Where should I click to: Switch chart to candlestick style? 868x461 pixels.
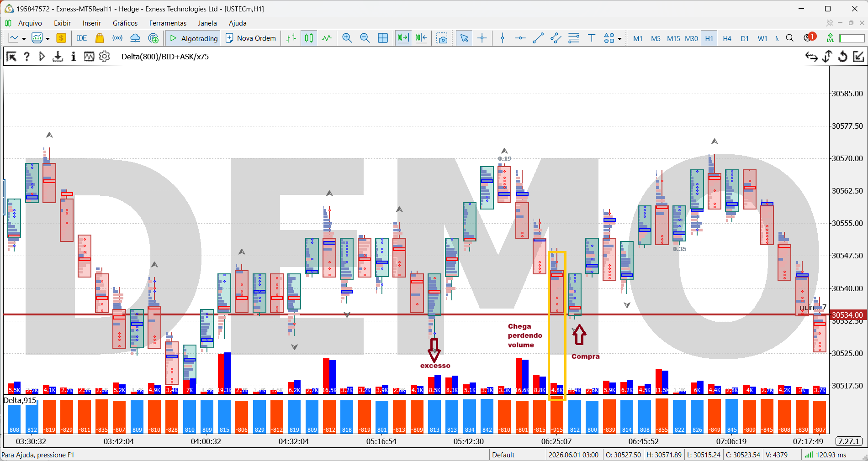click(x=309, y=38)
